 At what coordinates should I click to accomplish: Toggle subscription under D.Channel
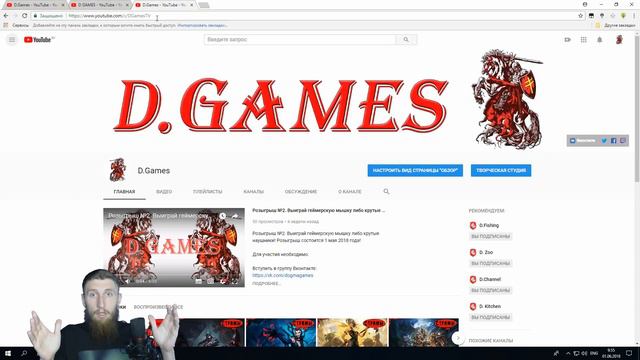coord(491,290)
